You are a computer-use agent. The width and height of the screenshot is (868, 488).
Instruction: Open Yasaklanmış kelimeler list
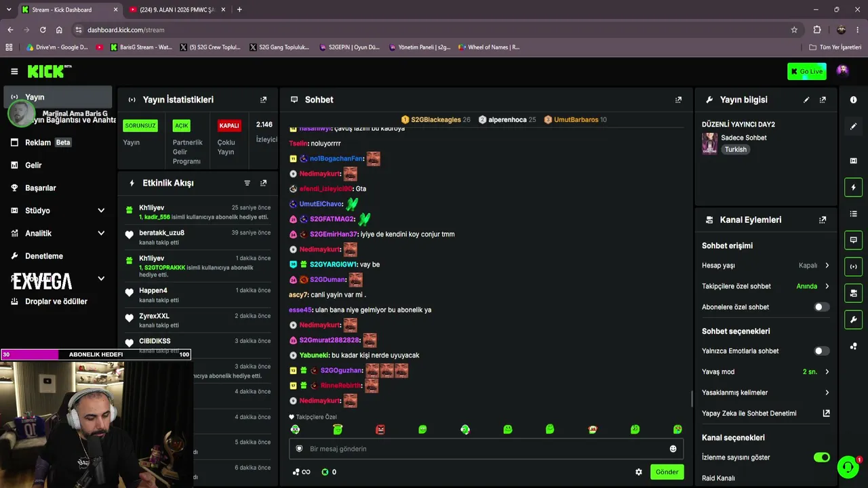coord(766,392)
